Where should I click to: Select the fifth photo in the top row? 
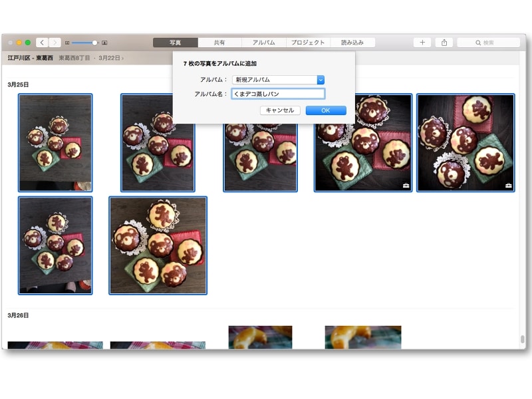[465, 143]
